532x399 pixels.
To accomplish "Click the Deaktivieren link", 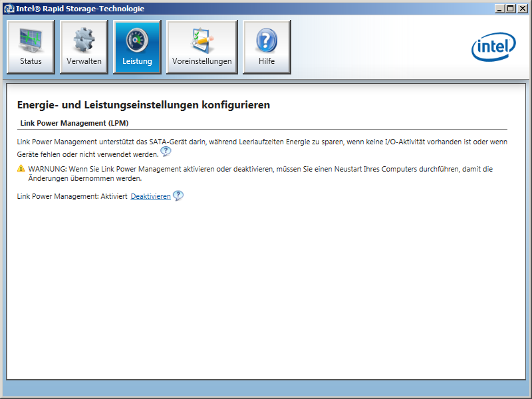I will 151,196.
